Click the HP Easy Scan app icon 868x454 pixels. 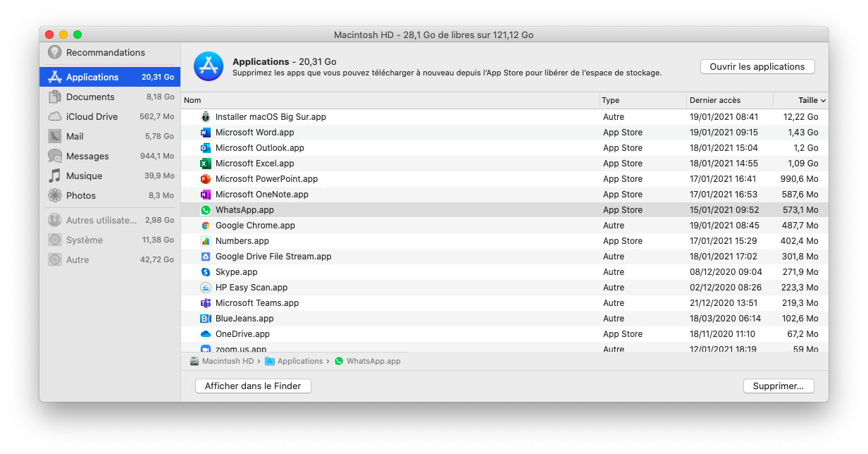click(x=206, y=288)
